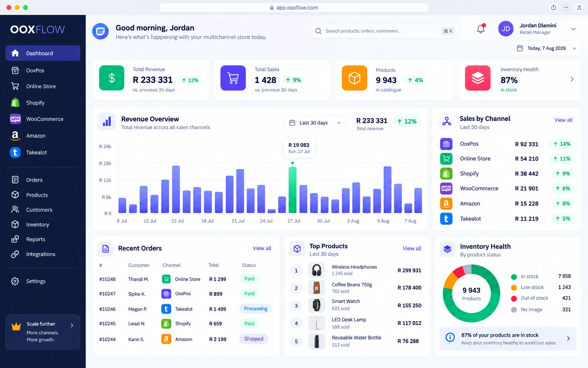The height and width of the screenshot is (368, 588).
Task: Expand the Inventory Health stat card chevron
Action: [572, 79]
